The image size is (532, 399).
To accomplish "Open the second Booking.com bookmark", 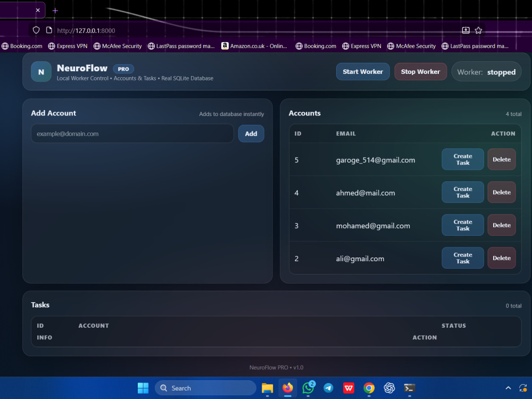I will point(316,46).
